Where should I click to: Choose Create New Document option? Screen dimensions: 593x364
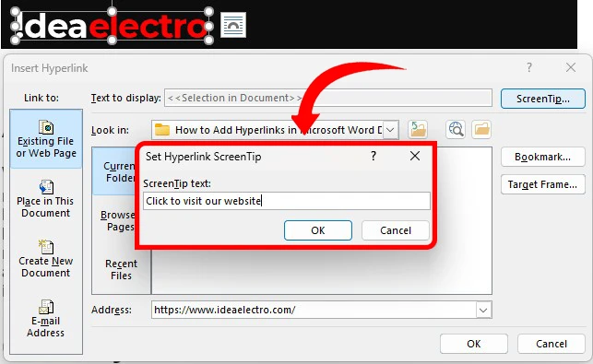click(x=46, y=259)
